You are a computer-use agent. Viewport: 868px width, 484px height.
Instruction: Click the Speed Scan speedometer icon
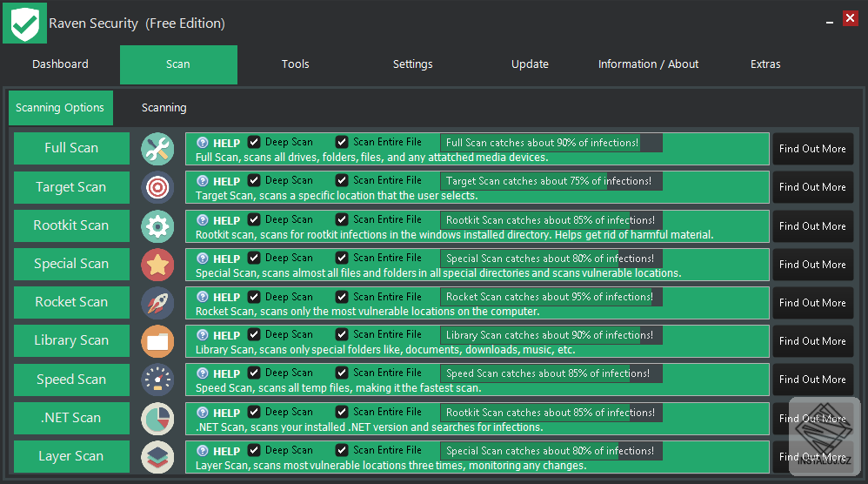157,380
